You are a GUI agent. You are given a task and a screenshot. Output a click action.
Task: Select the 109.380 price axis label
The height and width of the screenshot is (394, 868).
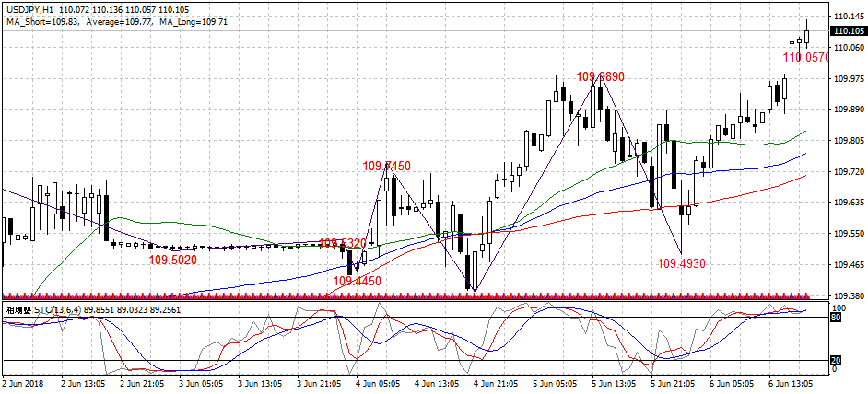(x=848, y=296)
